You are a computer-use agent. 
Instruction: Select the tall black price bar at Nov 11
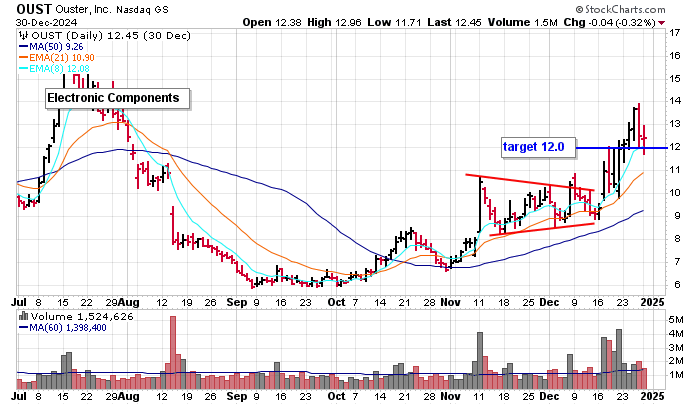[480, 205]
